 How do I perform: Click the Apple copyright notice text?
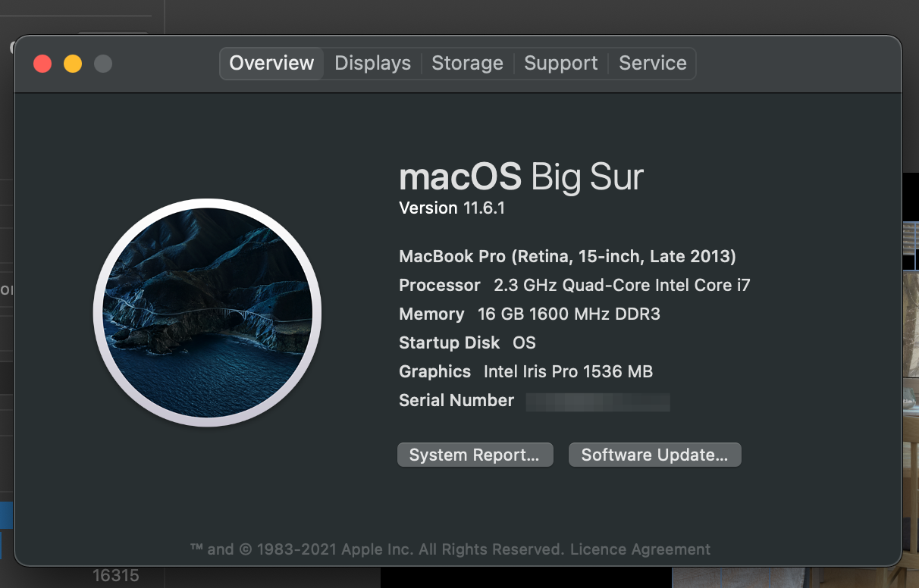[377, 549]
